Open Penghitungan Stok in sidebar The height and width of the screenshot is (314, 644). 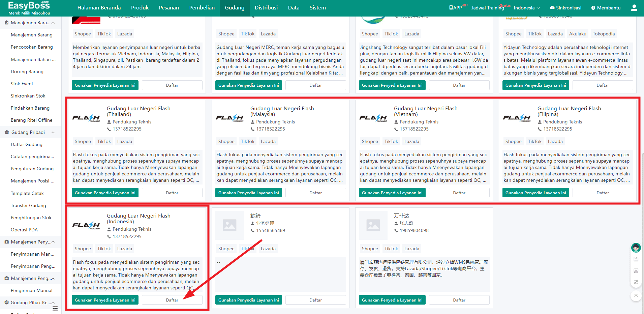pos(31,218)
